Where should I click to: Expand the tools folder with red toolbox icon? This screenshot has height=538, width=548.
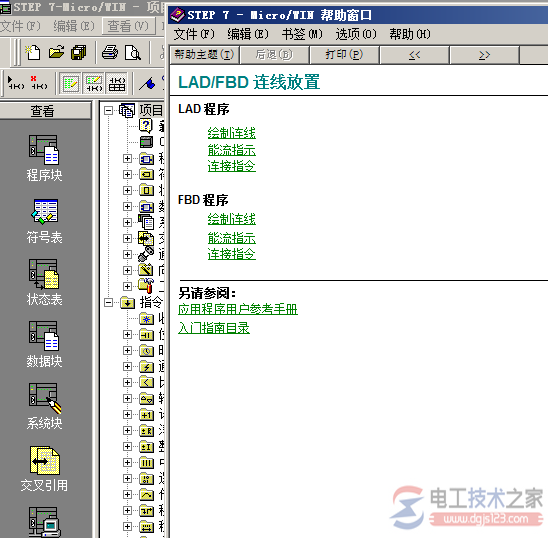click(x=127, y=286)
